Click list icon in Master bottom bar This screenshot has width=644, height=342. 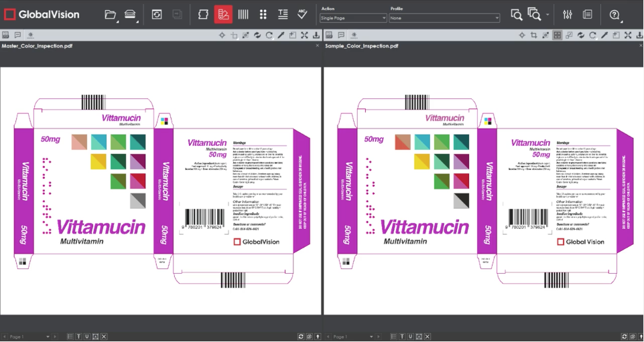tap(70, 337)
